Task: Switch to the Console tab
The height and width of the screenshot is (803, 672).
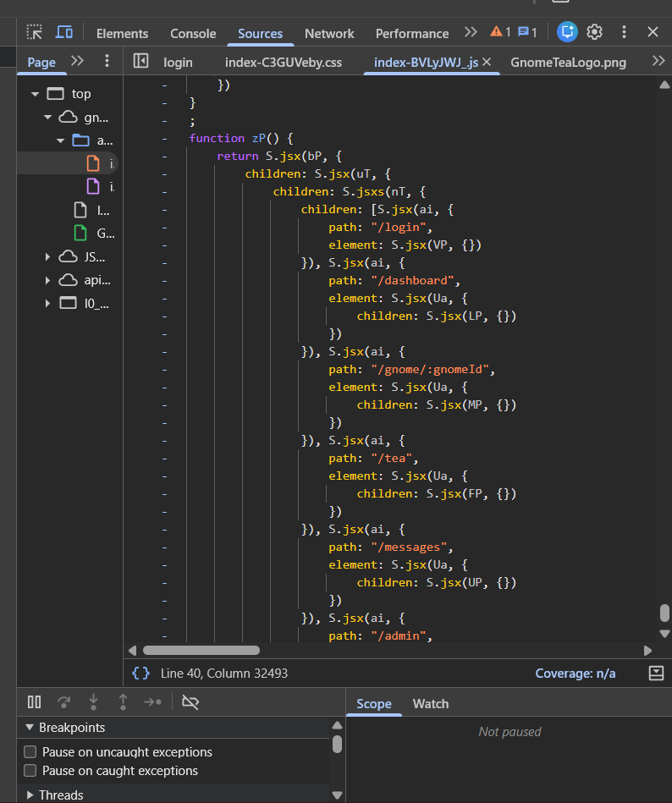Action: tap(193, 34)
